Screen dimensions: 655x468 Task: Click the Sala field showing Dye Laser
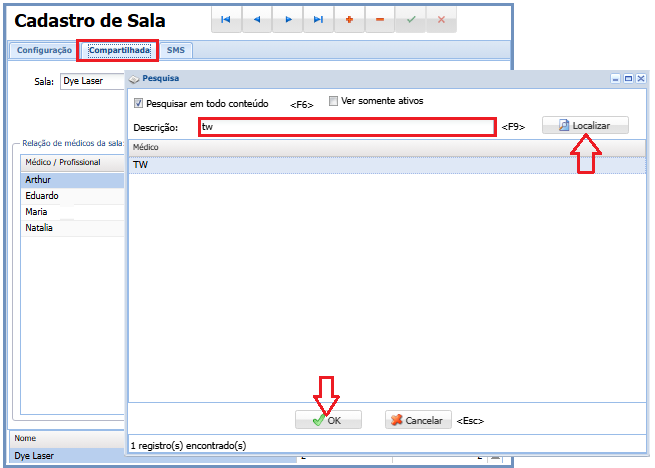(92, 84)
